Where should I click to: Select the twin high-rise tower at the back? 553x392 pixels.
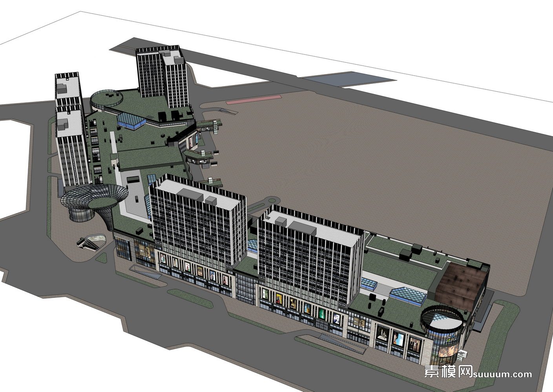pos(162,76)
